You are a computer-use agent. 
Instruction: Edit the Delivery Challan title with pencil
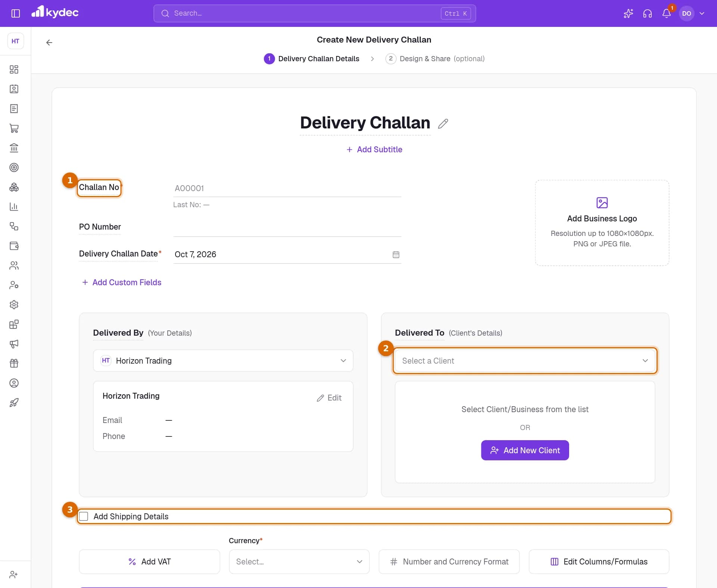(x=443, y=124)
